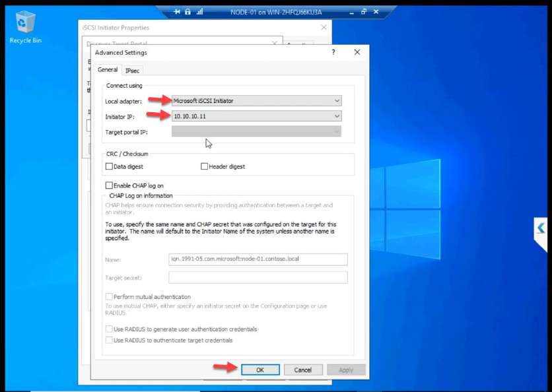Click the lock icon in the connection bar
This screenshot has height=392, width=552.
188,12
